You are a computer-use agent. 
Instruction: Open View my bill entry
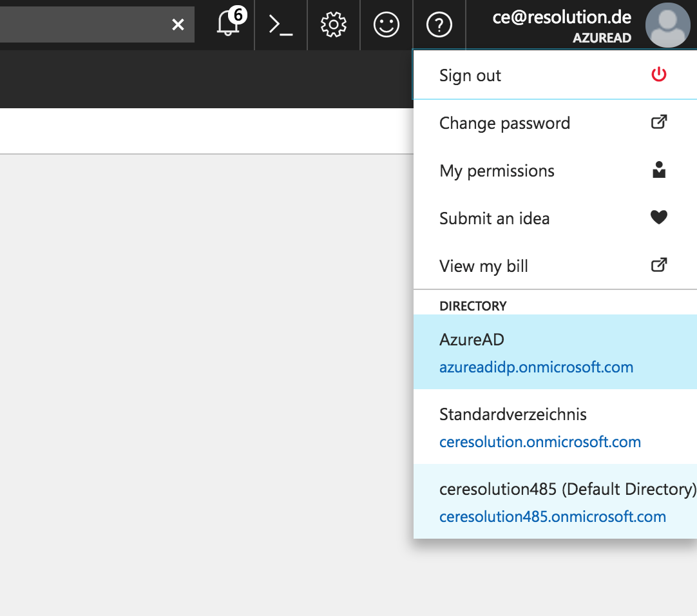click(555, 265)
